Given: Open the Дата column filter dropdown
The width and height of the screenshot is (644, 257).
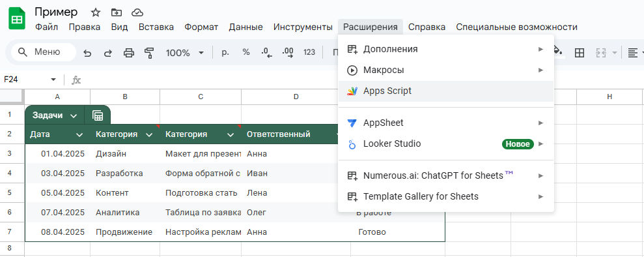Looking at the screenshot, I should click(x=79, y=134).
